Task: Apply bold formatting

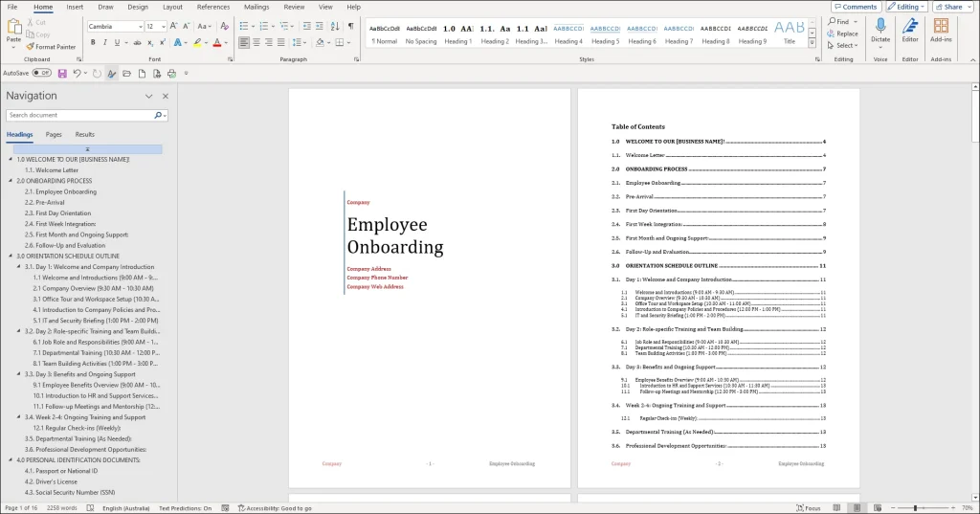Action: (x=92, y=43)
